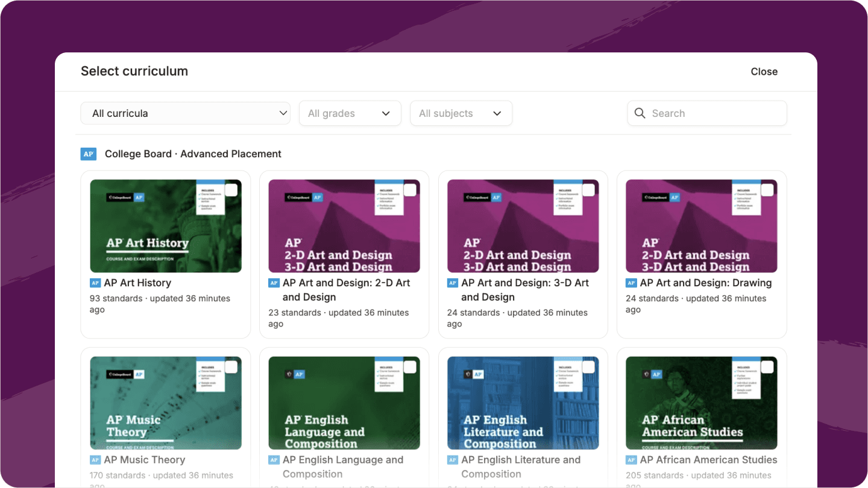Click the "College Board · Advanced Placement" heading
Image resolution: width=868 pixels, height=488 pixels.
click(x=193, y=154)
